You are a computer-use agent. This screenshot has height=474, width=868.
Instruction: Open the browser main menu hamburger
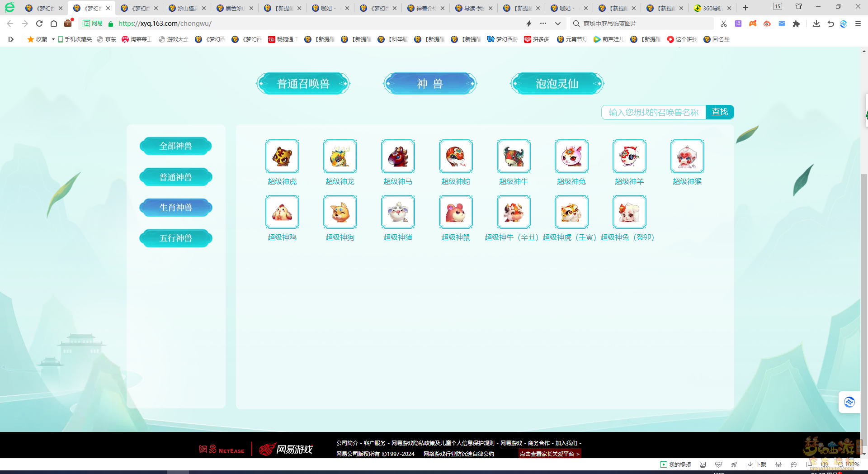[858, 24]
